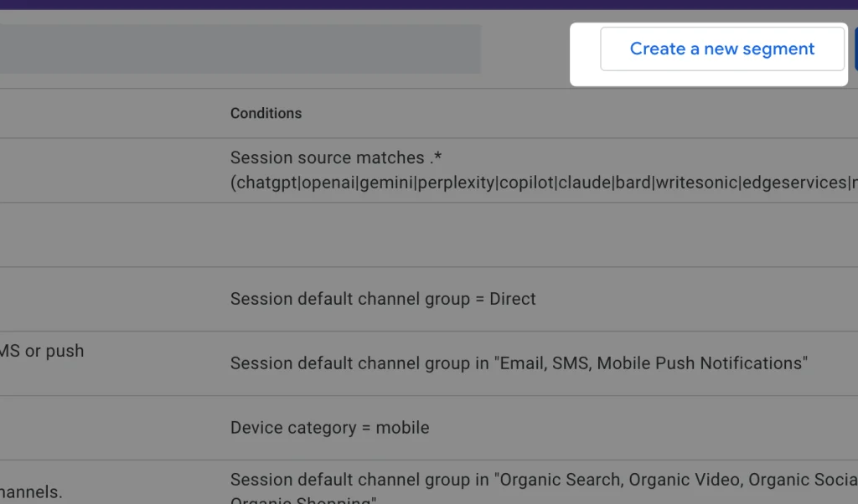The width and height of the screenshot is (858, 504).
Task: Click the Session default channel group Direct condition
Action: pos(382,299)
